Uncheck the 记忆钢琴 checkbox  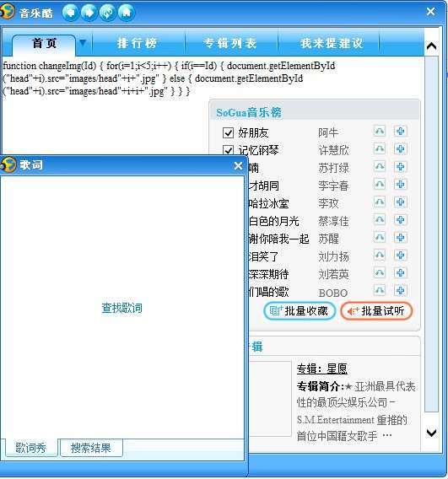pyautogui.click(x=228, y=150)
